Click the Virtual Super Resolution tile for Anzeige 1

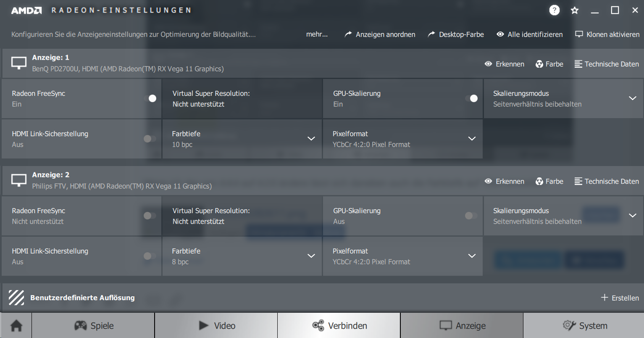pos(242,98)
